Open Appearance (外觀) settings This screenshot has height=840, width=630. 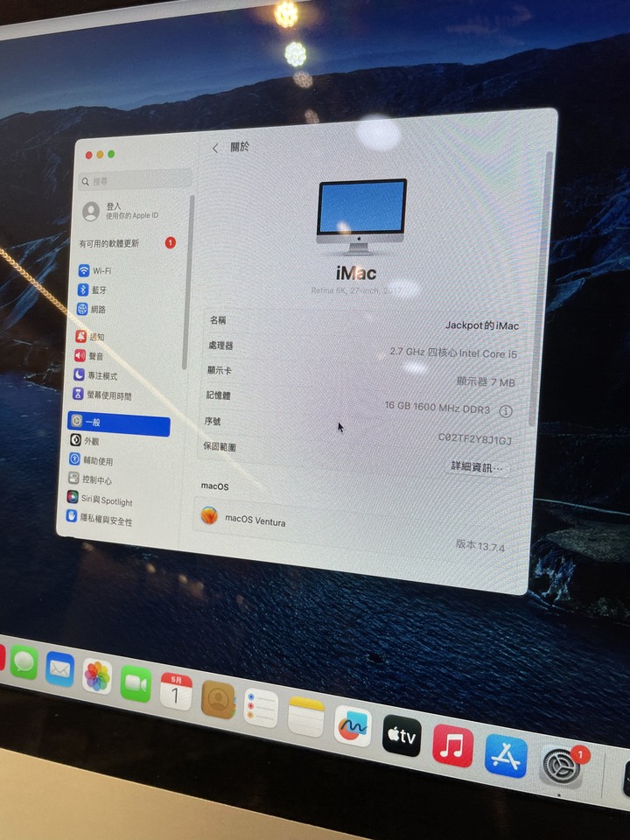[85, 441]
